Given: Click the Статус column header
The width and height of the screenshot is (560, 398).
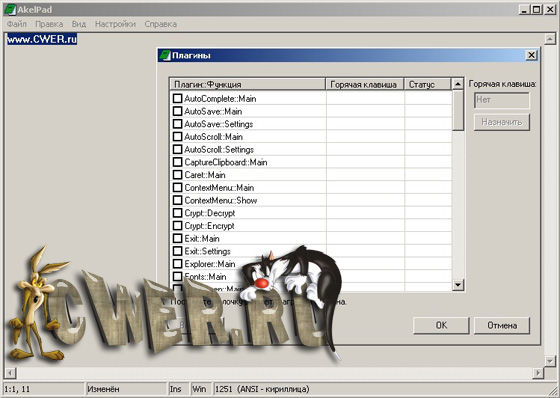Looking at the screenshot, I should pos(428,84).
